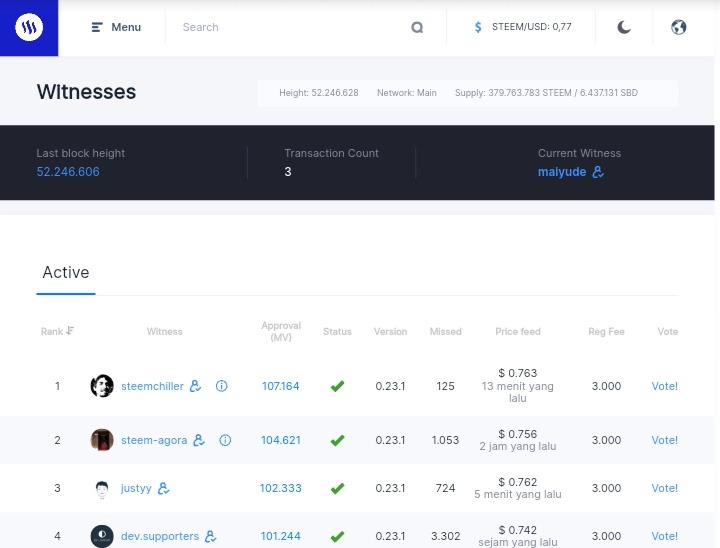The height and width of the screenshot is (548, 720).
Task: Click steem-agora's missed count 1.053
Action: tap(445, 440)
